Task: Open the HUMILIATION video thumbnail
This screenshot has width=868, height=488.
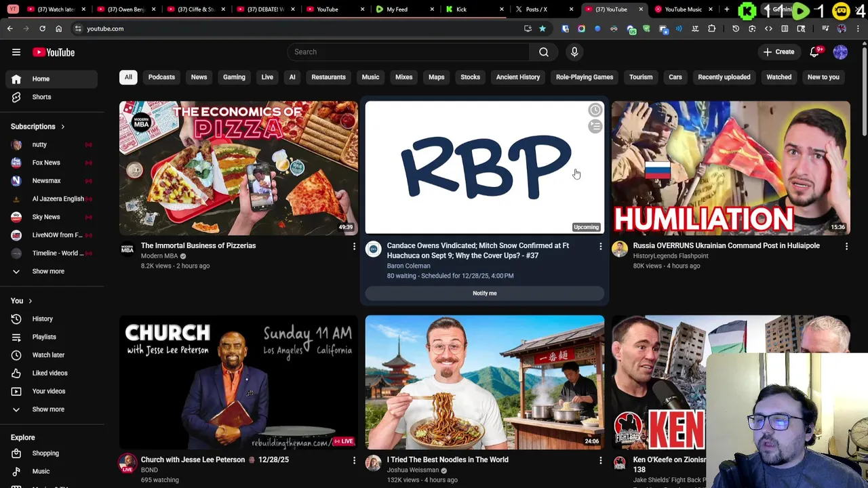Action: 730,168
